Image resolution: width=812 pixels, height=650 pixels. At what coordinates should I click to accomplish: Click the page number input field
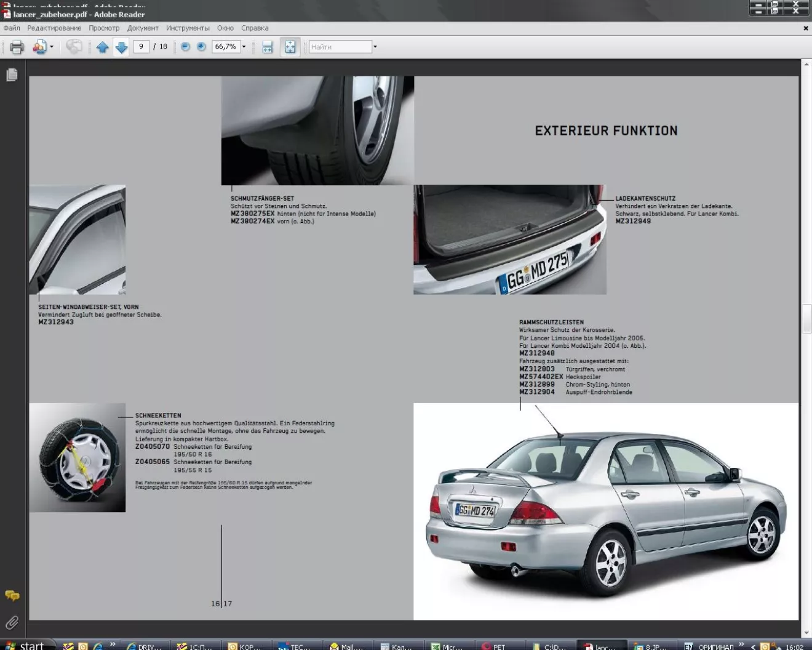coord(141,47)
